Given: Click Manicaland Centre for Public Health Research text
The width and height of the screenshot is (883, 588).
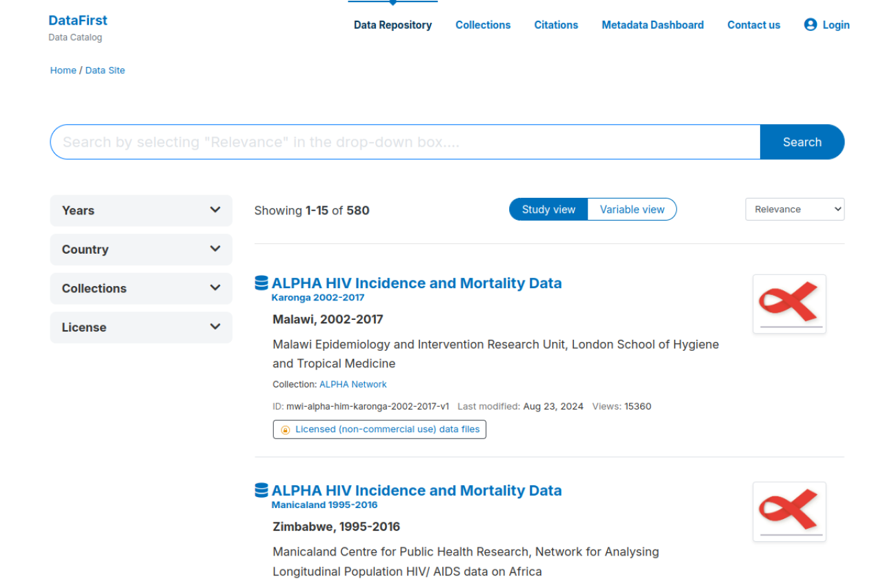Looking at the screenshot, I should [x=466, y=561].
